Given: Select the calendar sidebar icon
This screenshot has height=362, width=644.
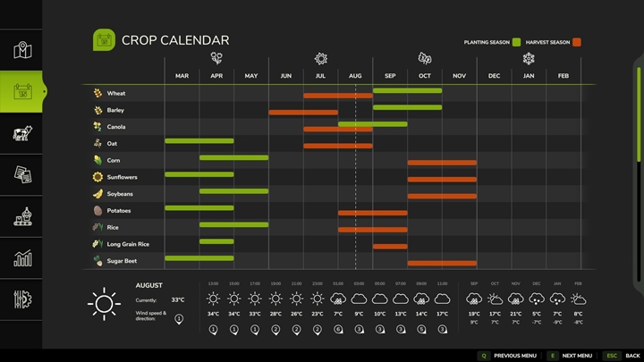Looking at the screenshot, I should click(22, 91).
